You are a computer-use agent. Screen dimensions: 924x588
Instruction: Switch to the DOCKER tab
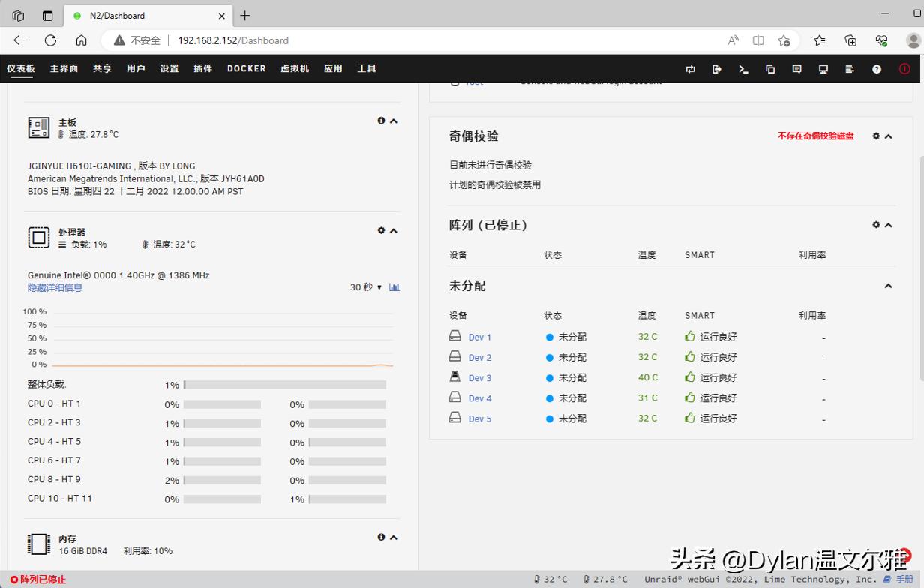(x=246, y=68)
